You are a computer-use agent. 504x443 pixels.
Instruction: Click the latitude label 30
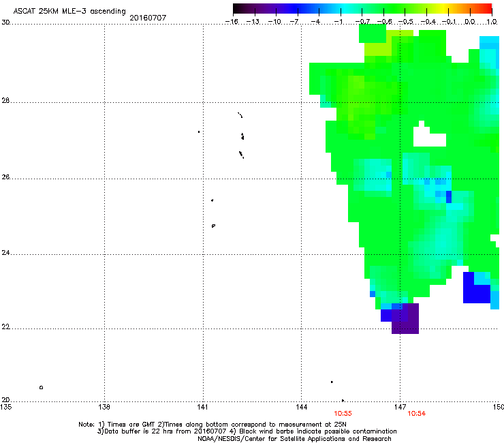5,22
